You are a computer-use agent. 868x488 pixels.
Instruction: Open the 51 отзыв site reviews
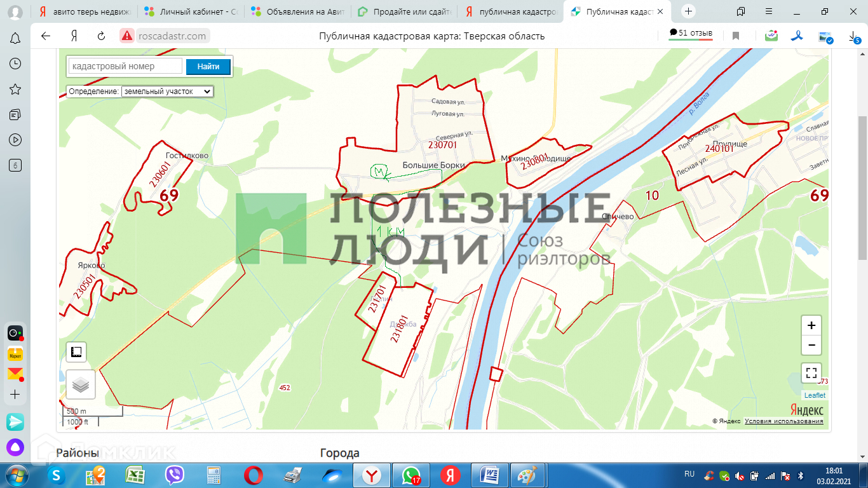[691, 34]
